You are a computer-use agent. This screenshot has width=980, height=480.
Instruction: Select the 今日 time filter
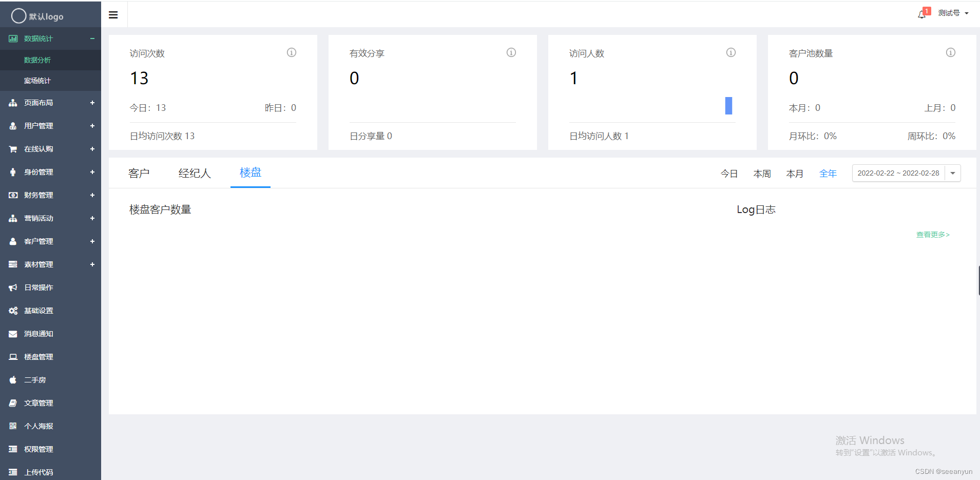click(x=728, y=173)
